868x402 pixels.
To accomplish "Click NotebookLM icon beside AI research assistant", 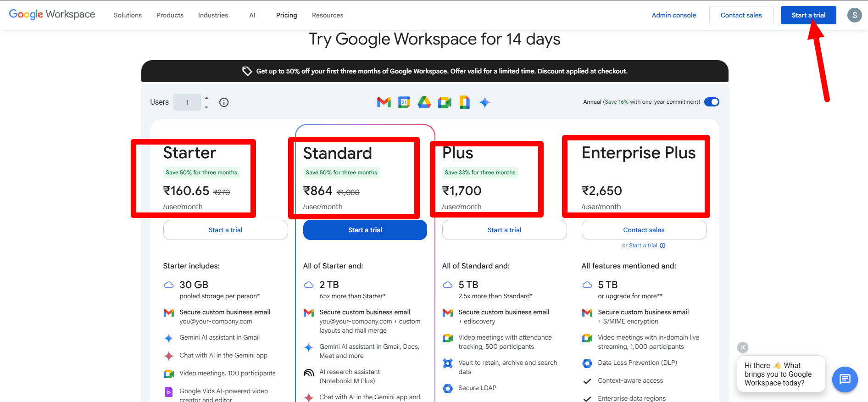I will 309,372.
